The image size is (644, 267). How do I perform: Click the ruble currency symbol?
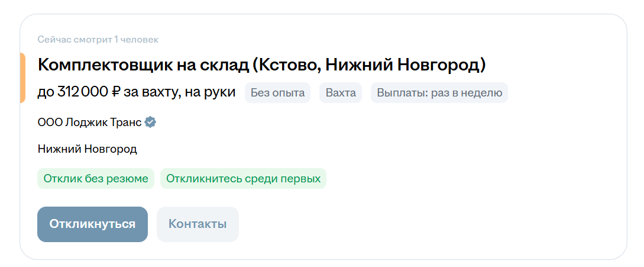coord(115,92)
